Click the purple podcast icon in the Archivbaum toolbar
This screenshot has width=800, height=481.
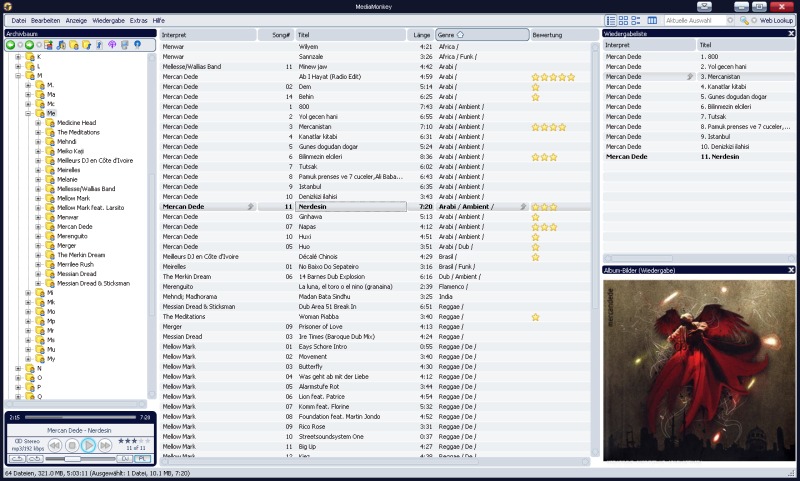112,45
